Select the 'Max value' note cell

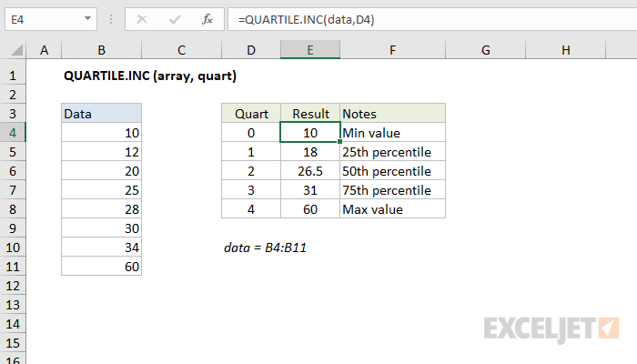[393, 208]
